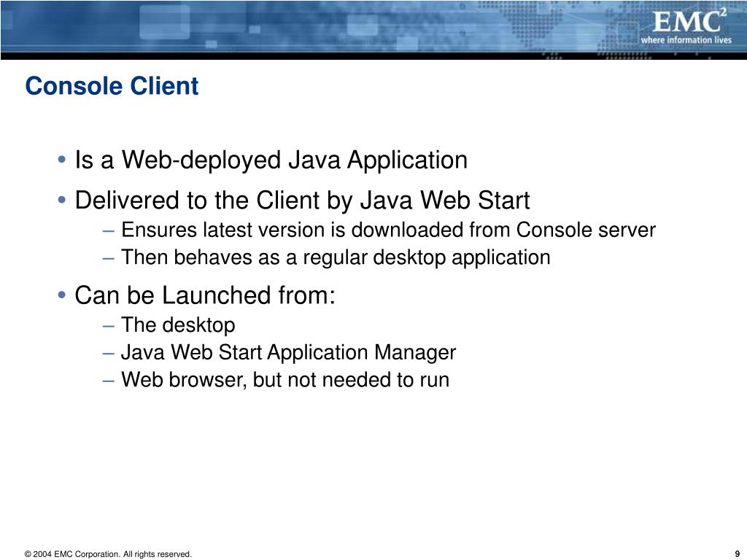Select 'Ensures latest version is downloaded from Console server'
Viewport: 747px width, 560px height.
[388, 230]
